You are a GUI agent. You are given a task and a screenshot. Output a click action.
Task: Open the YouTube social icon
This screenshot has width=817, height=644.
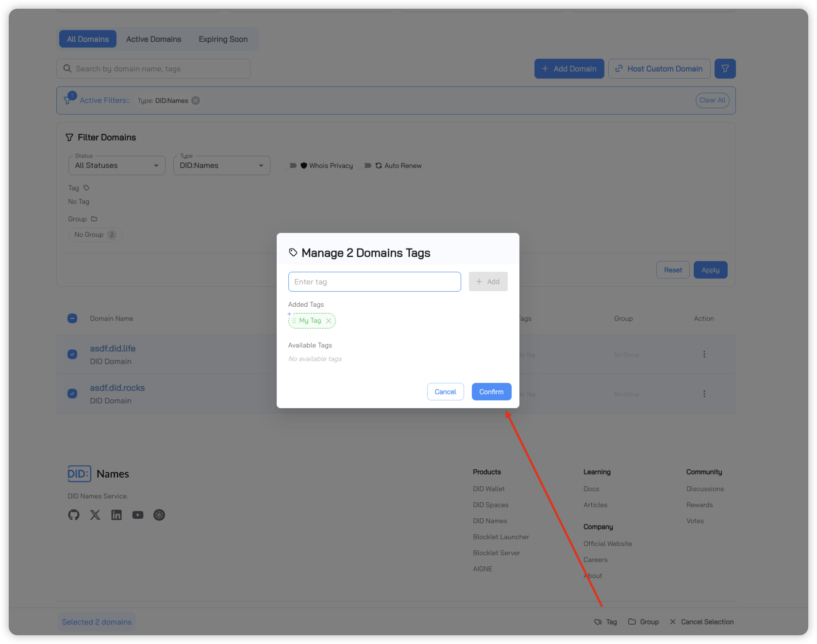point(138,515)
